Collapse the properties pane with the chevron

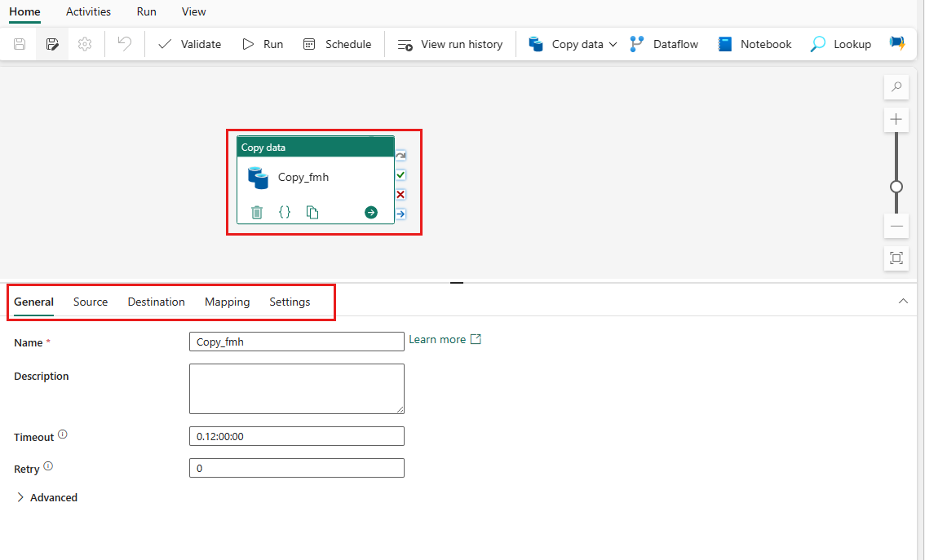click(x=903, y=301)
